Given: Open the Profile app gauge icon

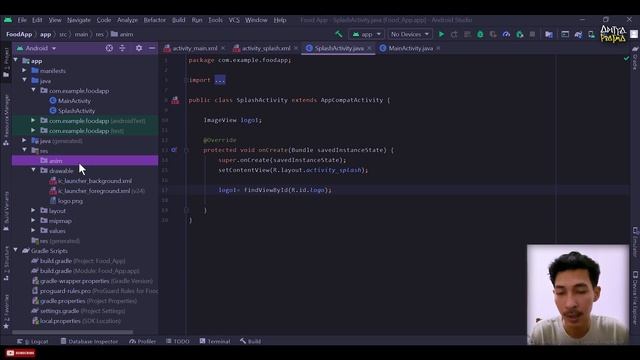Looking at the screenshot, I should 506,34.
